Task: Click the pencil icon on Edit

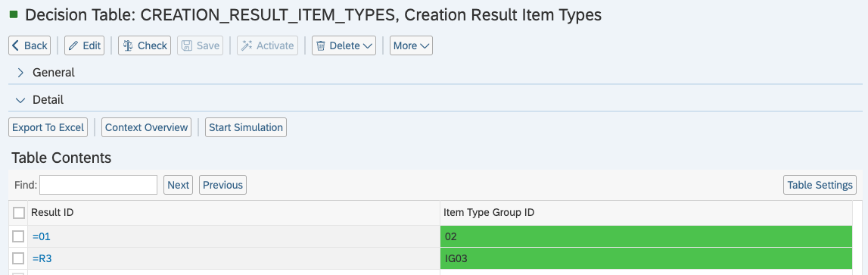Action: tap(73, 45)
